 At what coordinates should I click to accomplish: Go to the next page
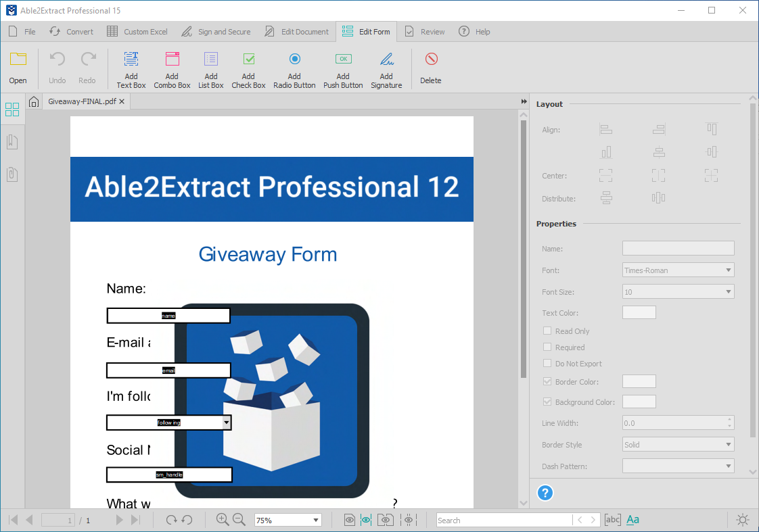tap(119, 520)
